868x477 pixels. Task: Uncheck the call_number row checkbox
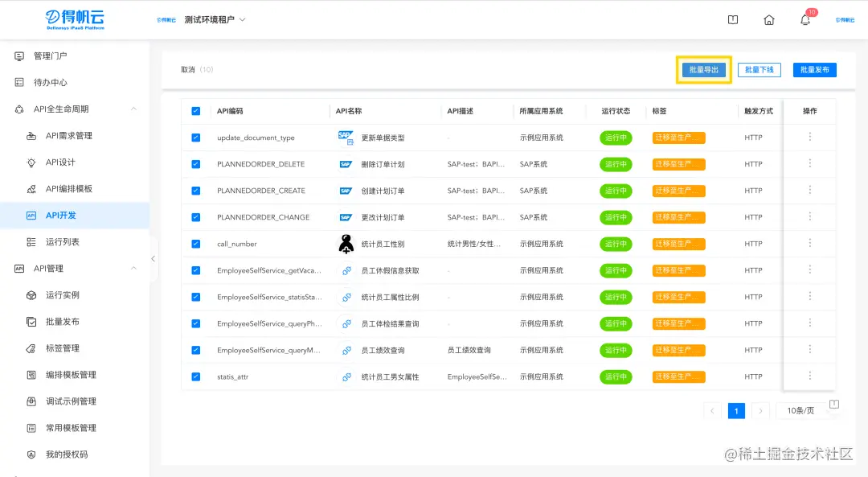pos(196,245)
